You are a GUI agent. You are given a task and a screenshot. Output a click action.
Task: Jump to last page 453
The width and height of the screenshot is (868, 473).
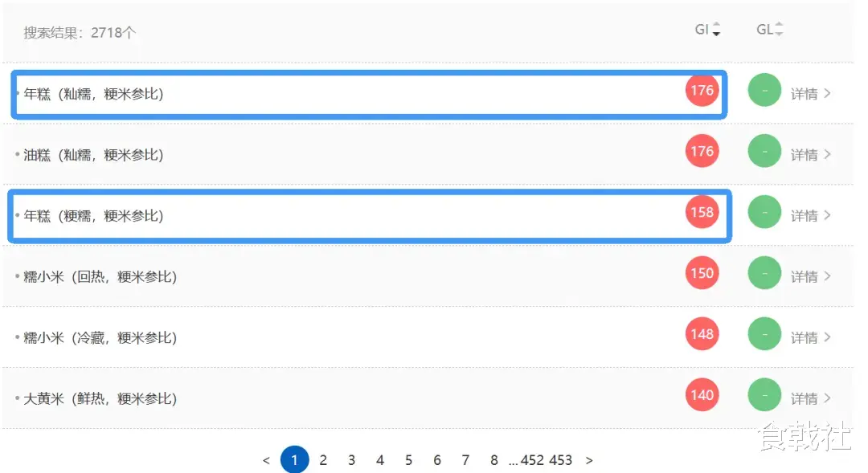[x=561, y=460]
